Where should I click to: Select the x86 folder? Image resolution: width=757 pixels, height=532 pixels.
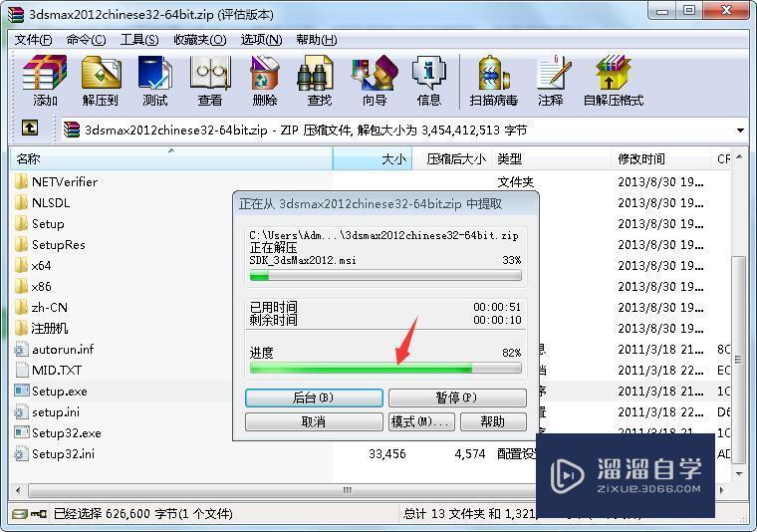tap(33, 287)
